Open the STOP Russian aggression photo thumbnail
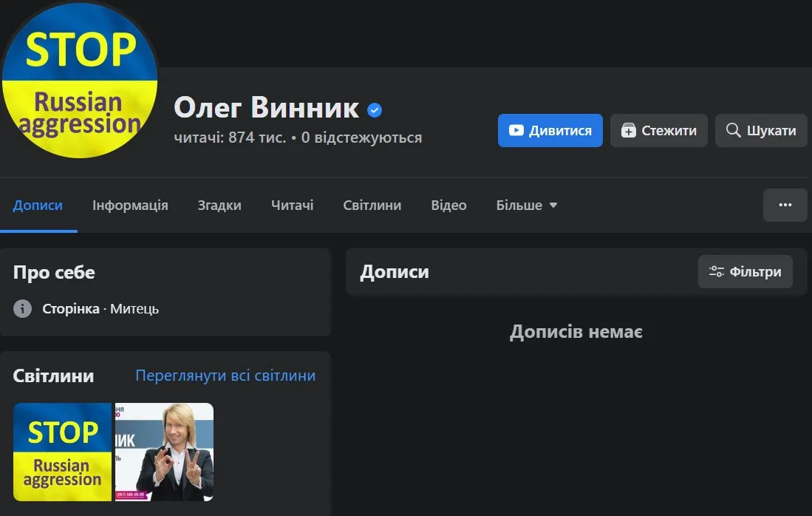The image size is (812, 516). 62,452
